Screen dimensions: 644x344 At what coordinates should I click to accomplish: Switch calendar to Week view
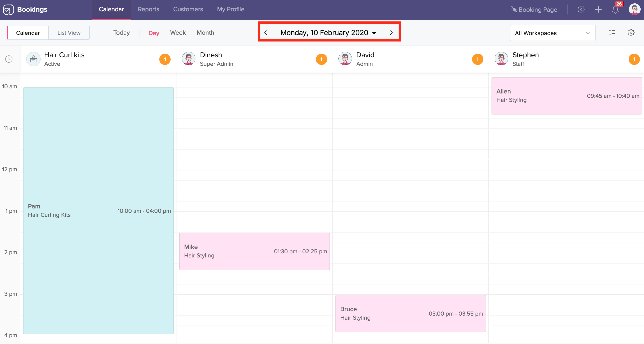(178, 33)
